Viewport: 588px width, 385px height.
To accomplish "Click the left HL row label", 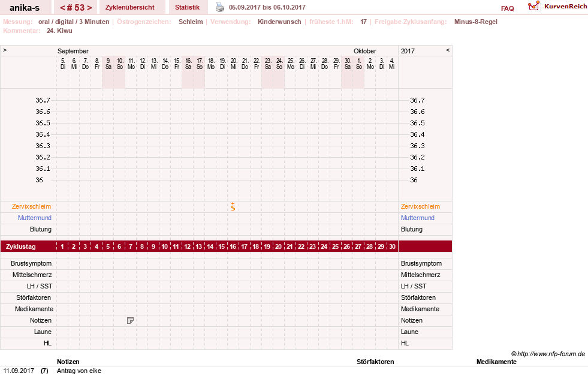I will click(47, 343).
